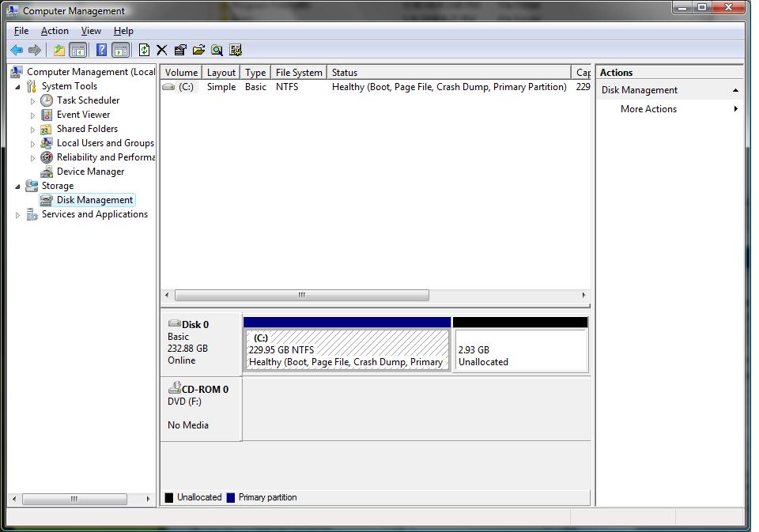Screen dimensions: 759x532
Task: Click the Type column header
Action: point(255,73)
